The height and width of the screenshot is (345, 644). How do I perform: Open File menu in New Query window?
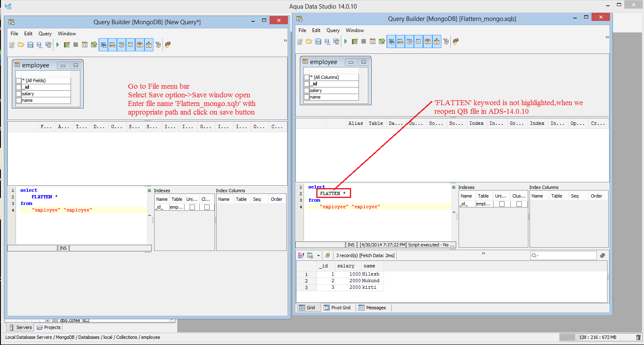point(14,34)
